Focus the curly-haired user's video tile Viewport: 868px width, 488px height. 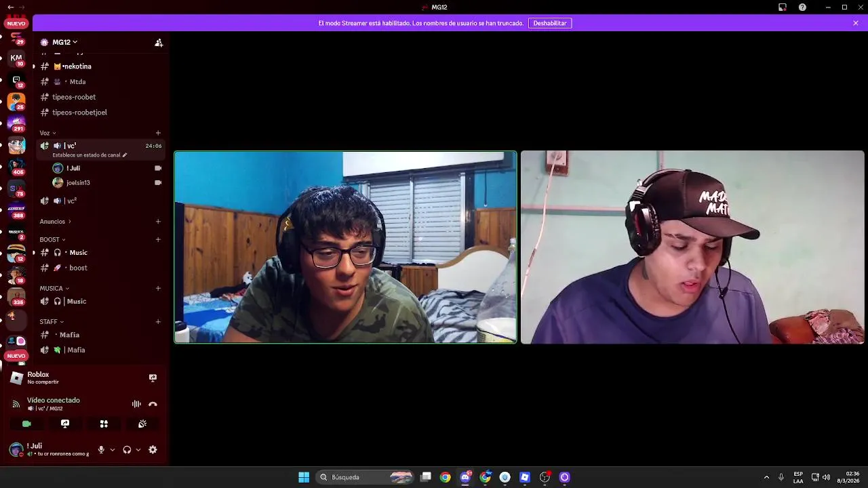pos(346,247)
